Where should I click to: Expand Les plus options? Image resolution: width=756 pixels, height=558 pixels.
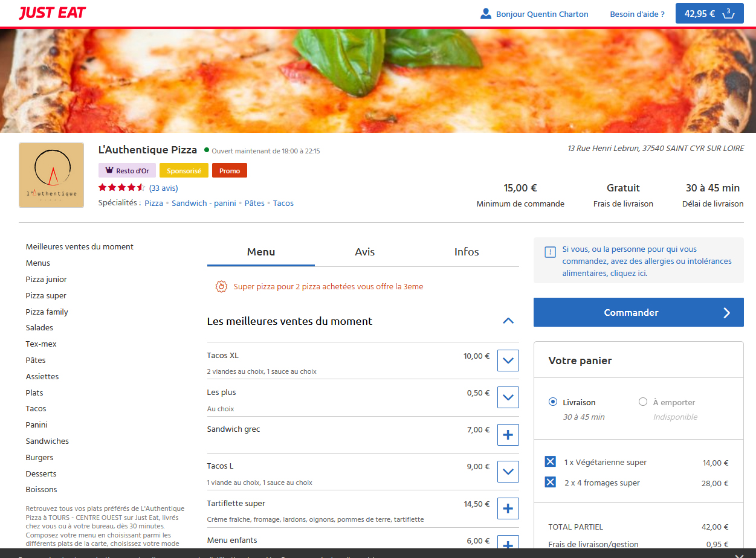(508, 398)
